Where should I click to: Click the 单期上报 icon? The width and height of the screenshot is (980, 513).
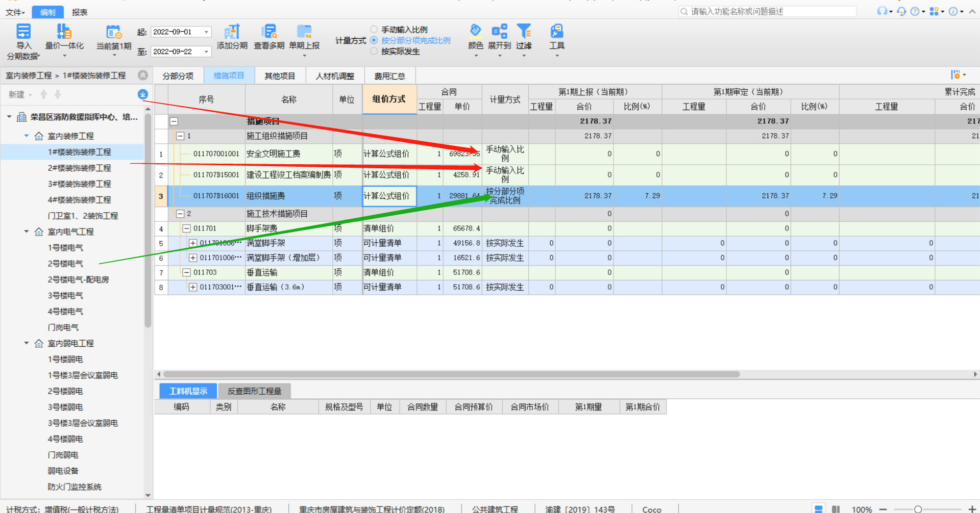click(304, 32)
